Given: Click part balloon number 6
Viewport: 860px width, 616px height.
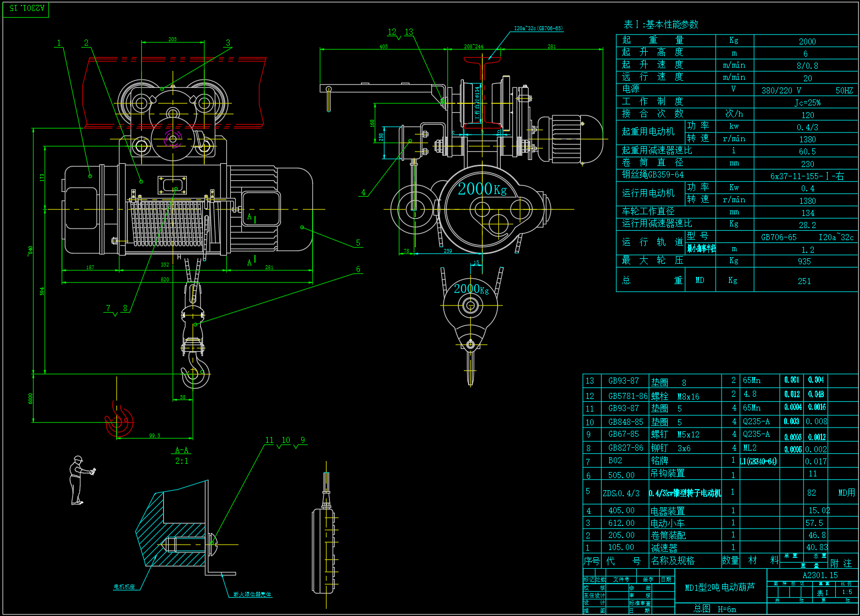Looking at the screenshot, I should pos(358,269).
